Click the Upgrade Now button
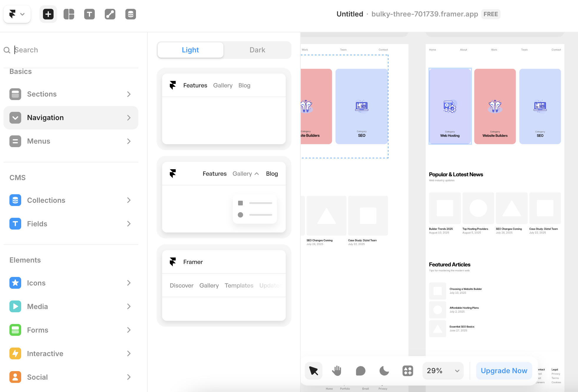The image size is (578, 392). [504, 371]
